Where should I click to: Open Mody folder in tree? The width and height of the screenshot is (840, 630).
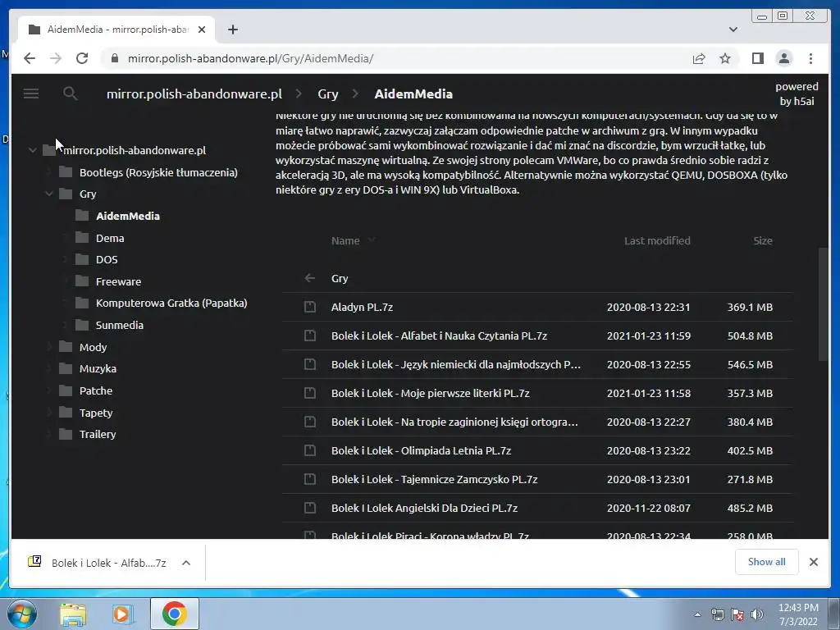(x=94, y=347)
